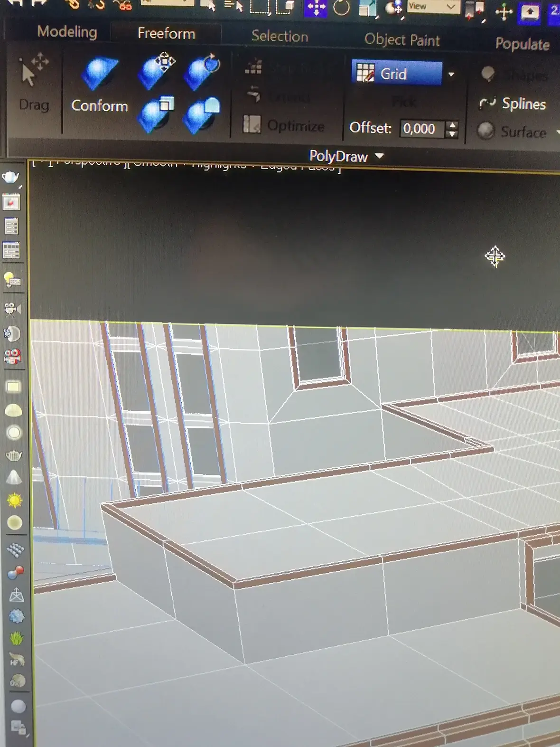This screenshot has height=747, width=560.
Task: Click the Ox hair icon
Action: (18, 681)
